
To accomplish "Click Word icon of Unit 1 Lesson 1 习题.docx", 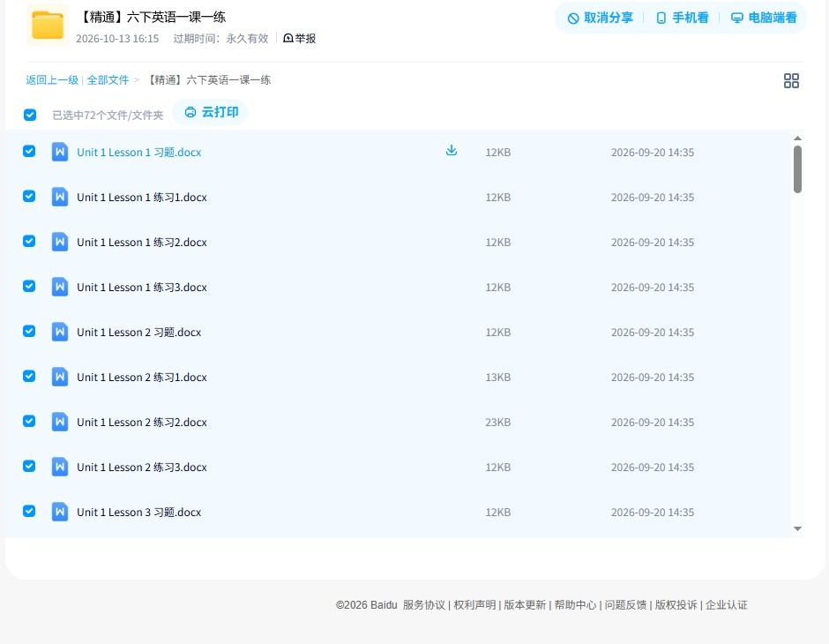I will pos(60,152).
